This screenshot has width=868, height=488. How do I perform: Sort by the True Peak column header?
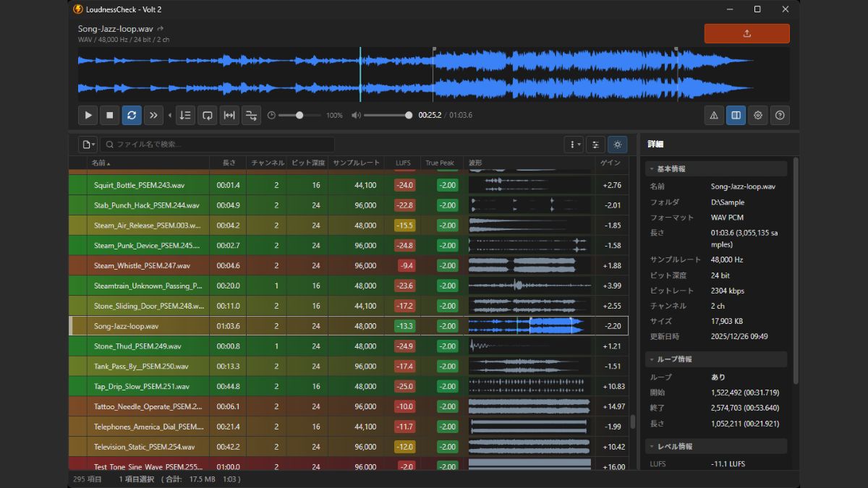440,163
